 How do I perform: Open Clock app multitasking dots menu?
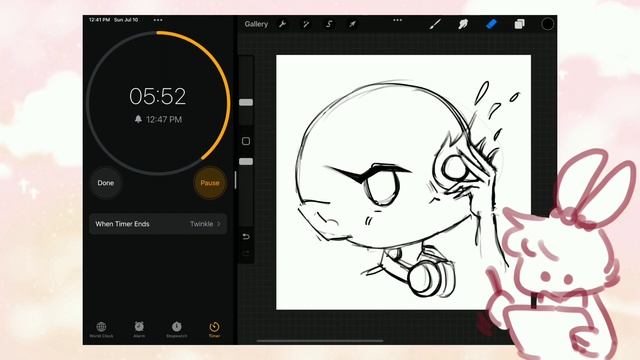pyautogui.click(x=158, y=20)
